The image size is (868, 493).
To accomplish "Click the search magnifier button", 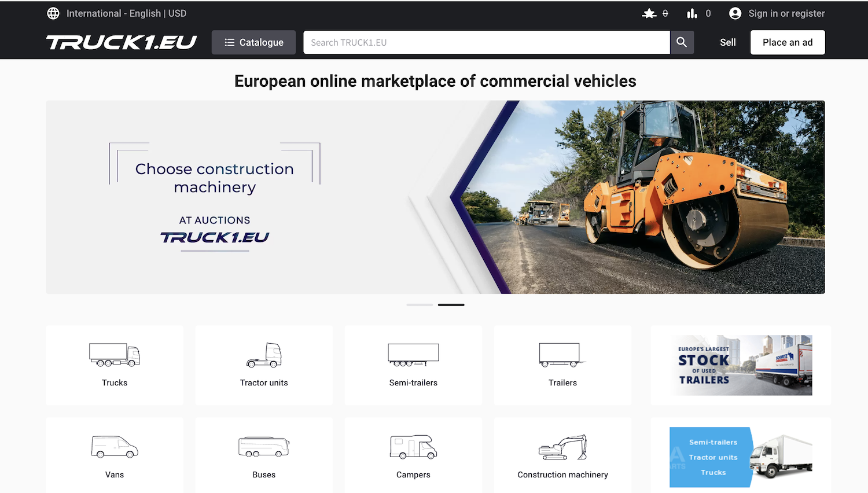I will [682, 42].
